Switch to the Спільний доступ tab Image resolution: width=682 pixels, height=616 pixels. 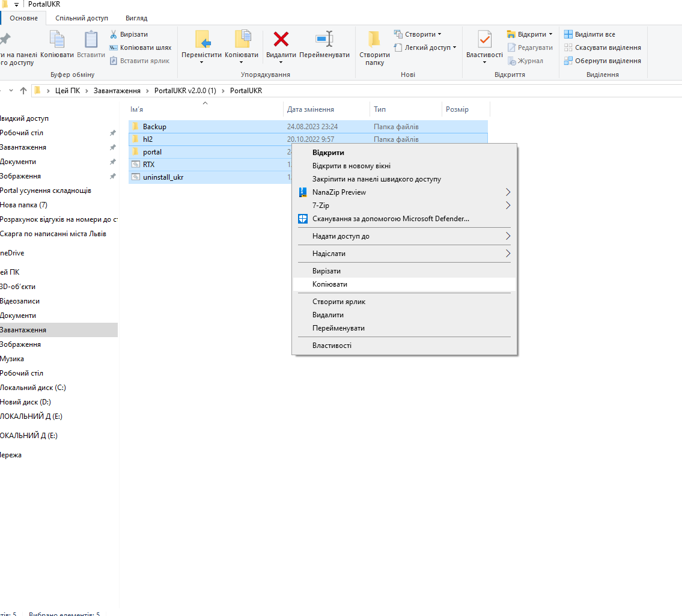82,18
